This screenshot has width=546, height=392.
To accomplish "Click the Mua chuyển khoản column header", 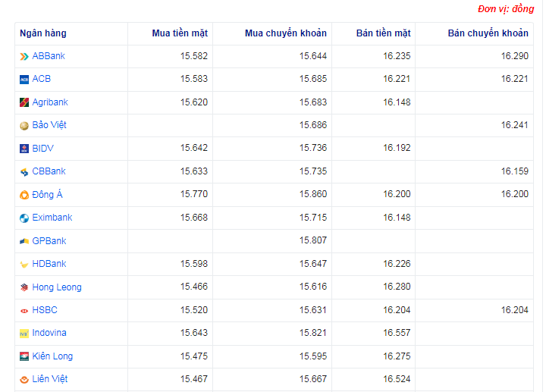I will pyautogui.click(x=285, y=33).
